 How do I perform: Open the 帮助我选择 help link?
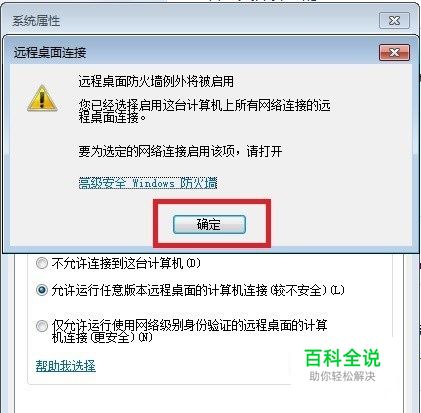[66, 366]
